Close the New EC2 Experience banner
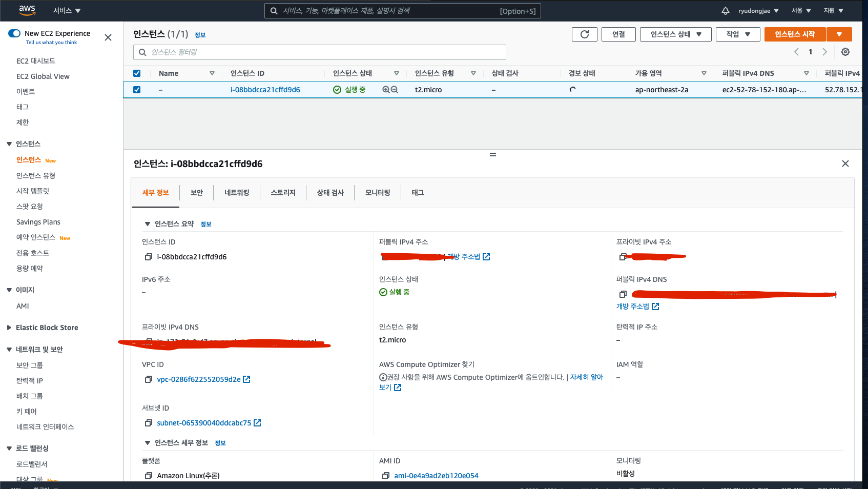Viewport: 868px width, 489px height. tap(108, 37)
